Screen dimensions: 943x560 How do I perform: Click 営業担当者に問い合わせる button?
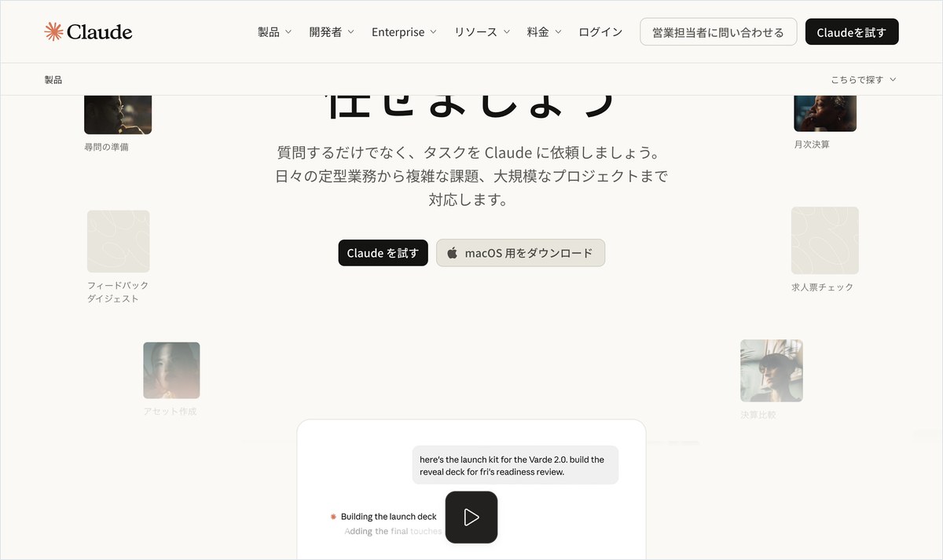pos(718,32)
